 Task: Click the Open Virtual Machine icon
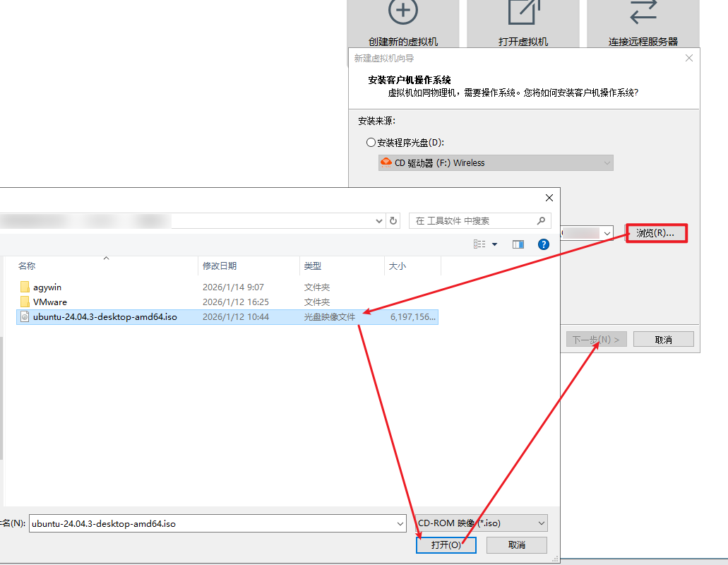(x=523, y=12)
